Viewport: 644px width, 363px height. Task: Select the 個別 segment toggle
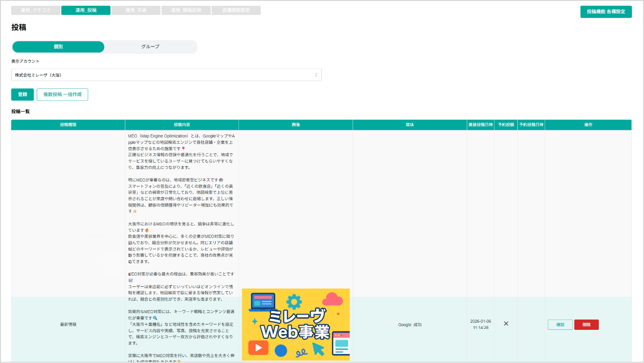point(58,47)
